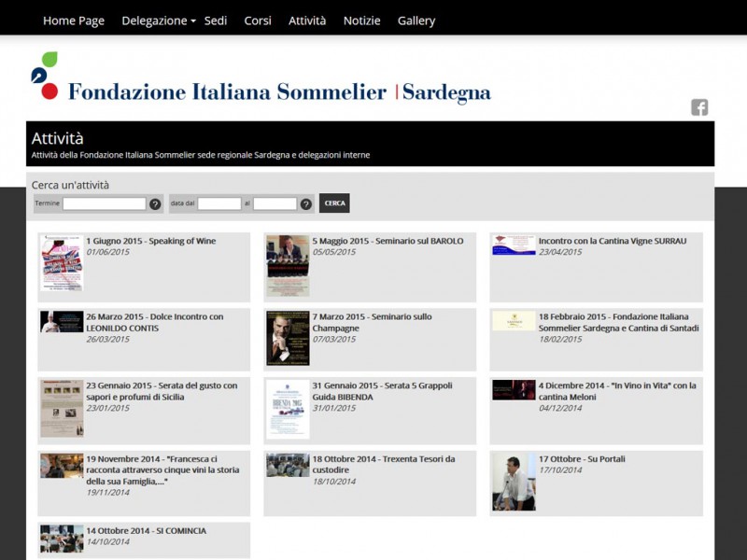Click the Sicilia serata del gusto thumbnail
747x560 pixels.
pos(62,408)
